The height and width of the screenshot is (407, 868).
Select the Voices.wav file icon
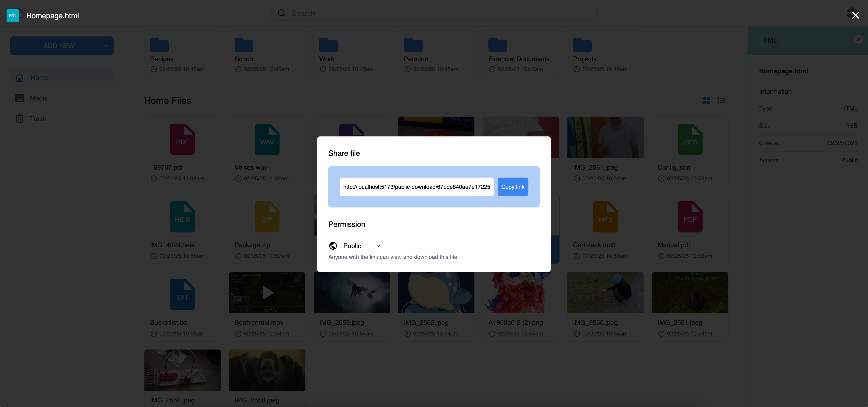pyautogui.click(x=267, y=139)
